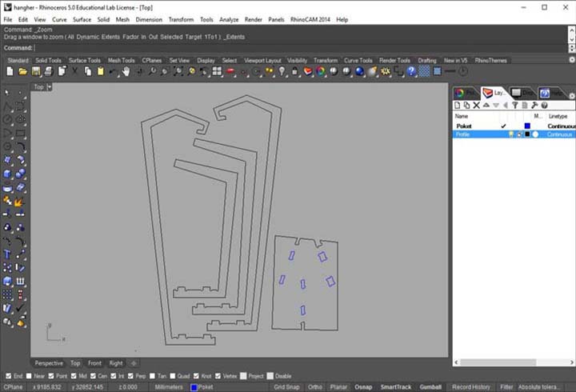Select the Pan hand tool
This screenshot has width=576, height=392.
[126, 71]
